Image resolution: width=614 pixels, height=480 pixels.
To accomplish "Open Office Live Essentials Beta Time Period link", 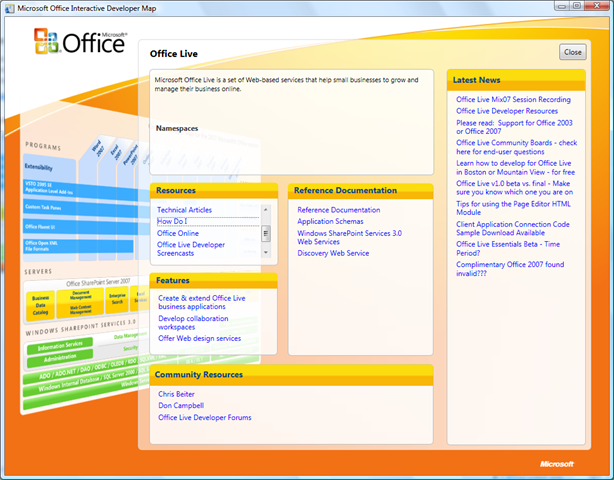I will tap(508, 249).
